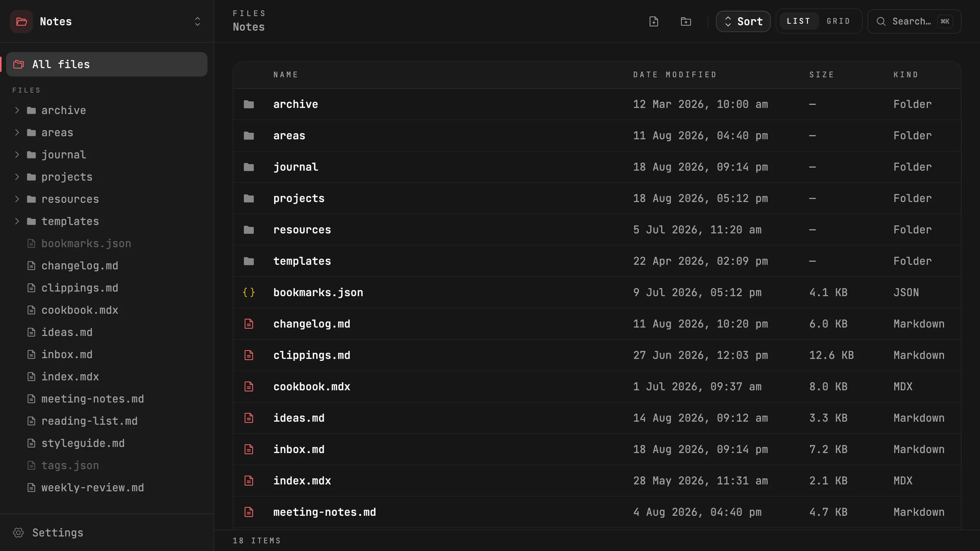The height and width of the screenshot is (551, 980).
Task: Select changelog.md in the sidebar
Action: (107, 266)
